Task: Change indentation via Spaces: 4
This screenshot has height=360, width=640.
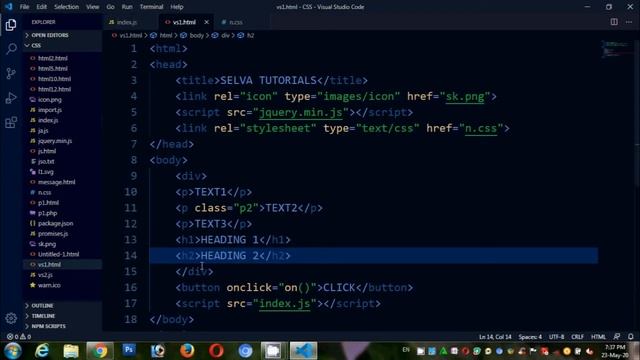Action: click(530, 337)
